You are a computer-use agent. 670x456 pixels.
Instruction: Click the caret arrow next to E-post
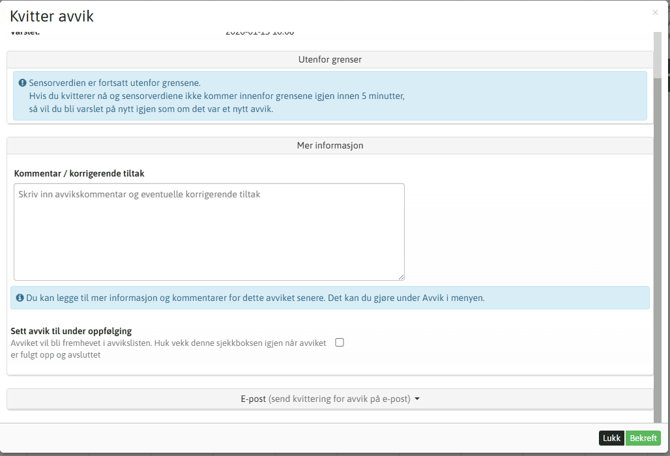point(417,399)
